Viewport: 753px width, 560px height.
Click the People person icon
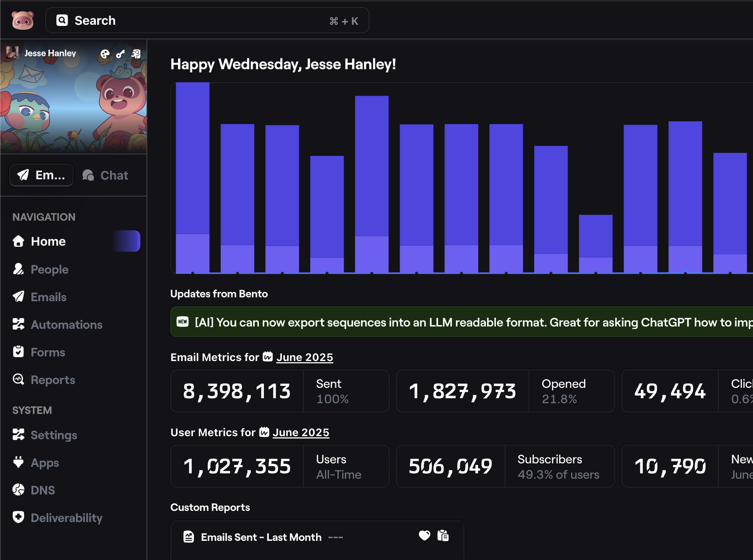[18, 269]
